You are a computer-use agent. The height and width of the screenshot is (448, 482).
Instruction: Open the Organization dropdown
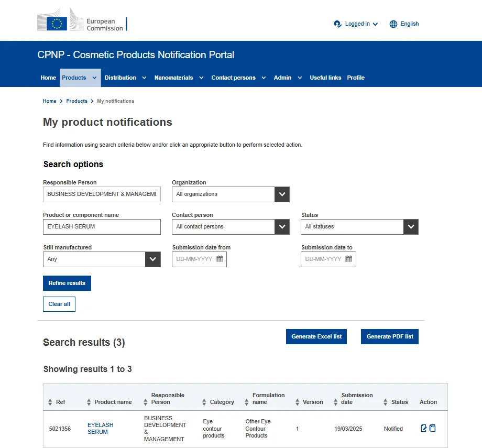(282, 194)
